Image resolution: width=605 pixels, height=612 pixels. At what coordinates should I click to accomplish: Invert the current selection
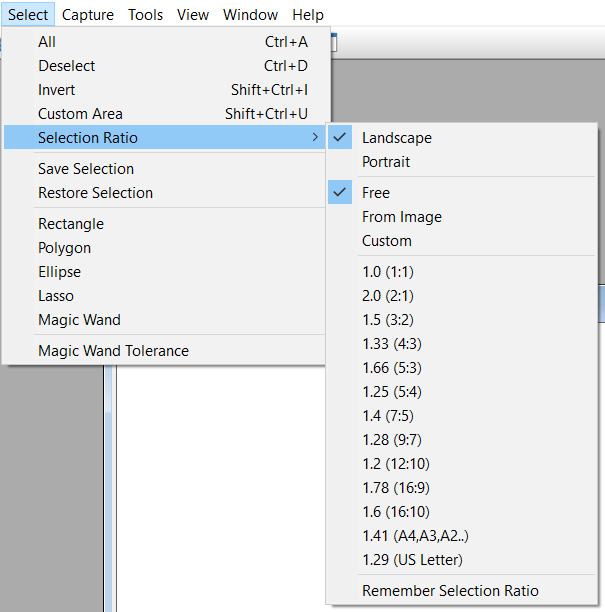coord(57,90)
